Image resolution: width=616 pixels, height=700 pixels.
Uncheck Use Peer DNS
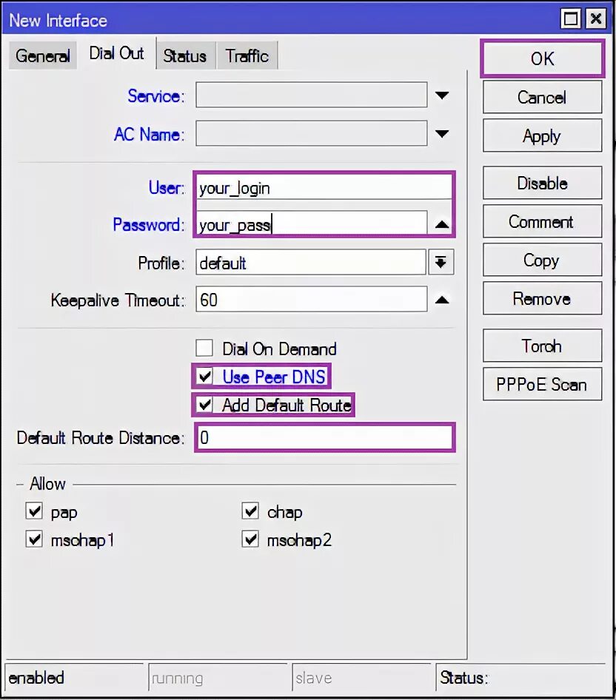point(204,377)
